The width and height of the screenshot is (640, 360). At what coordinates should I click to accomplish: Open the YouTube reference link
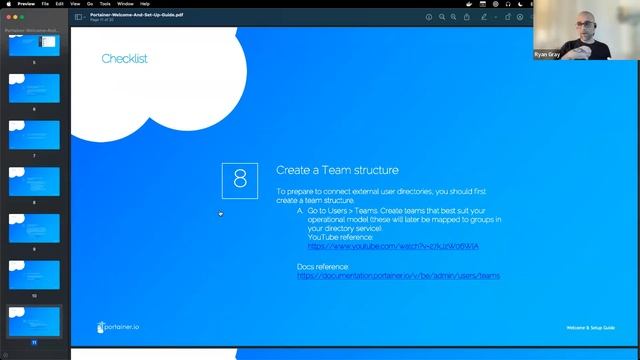coord(393,246)
